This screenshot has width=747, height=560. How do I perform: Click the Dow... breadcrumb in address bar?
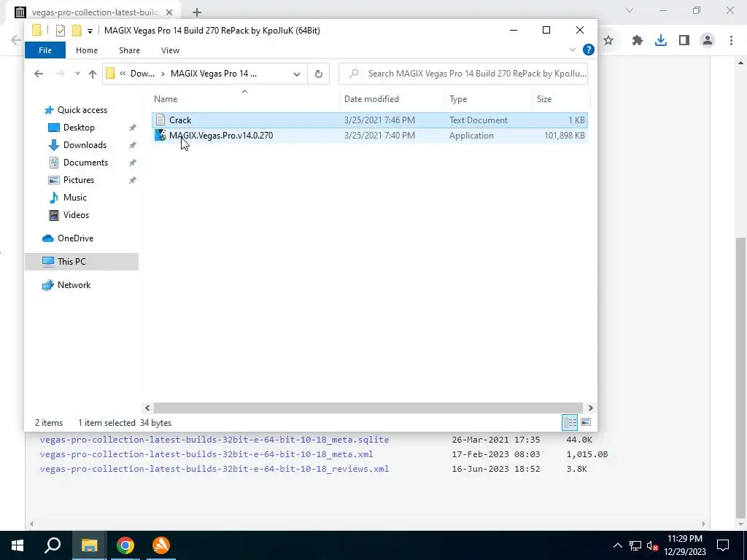coord(142,74)
